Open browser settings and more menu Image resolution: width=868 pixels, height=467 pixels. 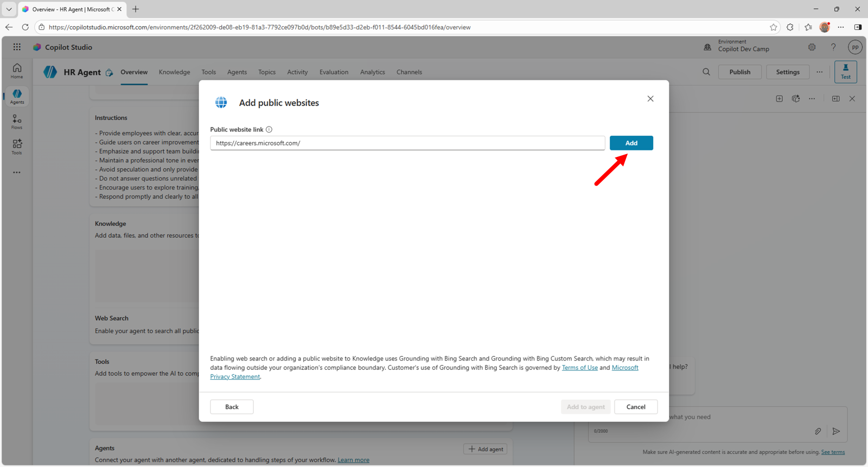tap(841, 27)
